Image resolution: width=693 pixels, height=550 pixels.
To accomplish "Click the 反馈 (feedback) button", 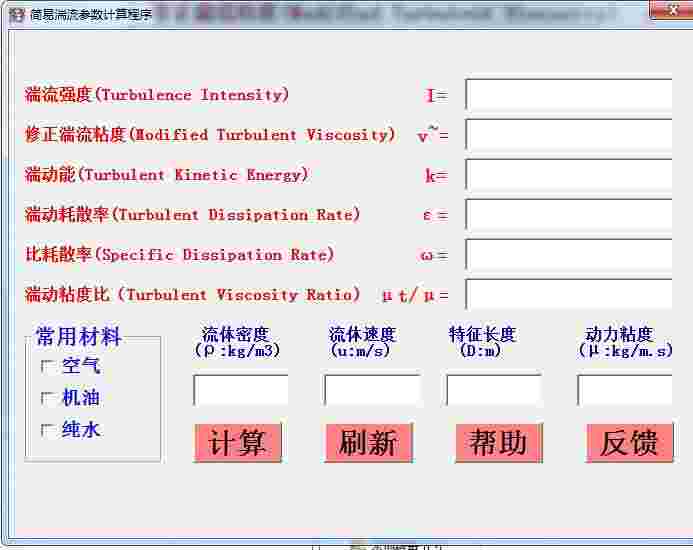I will (x=630, y=443).
